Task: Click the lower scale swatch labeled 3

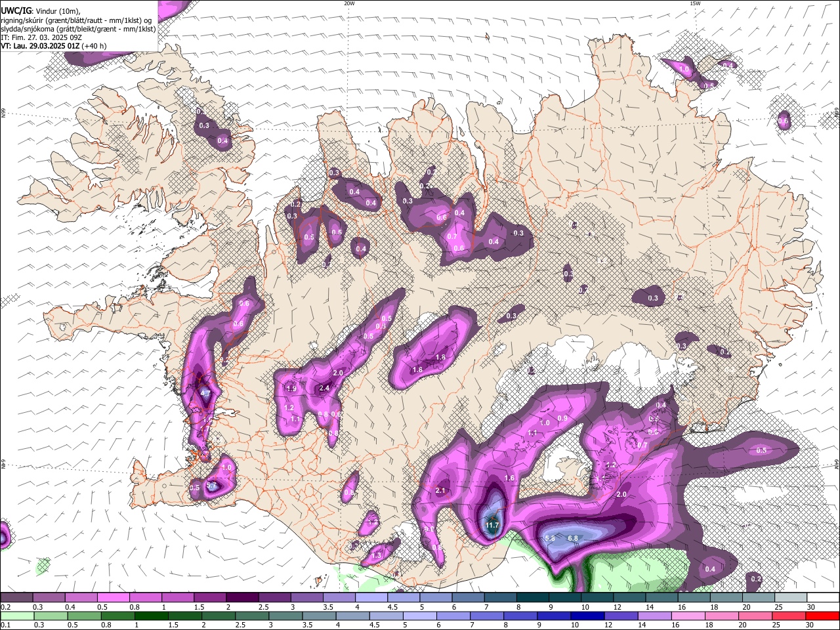Action: click(x=285, y=616)
